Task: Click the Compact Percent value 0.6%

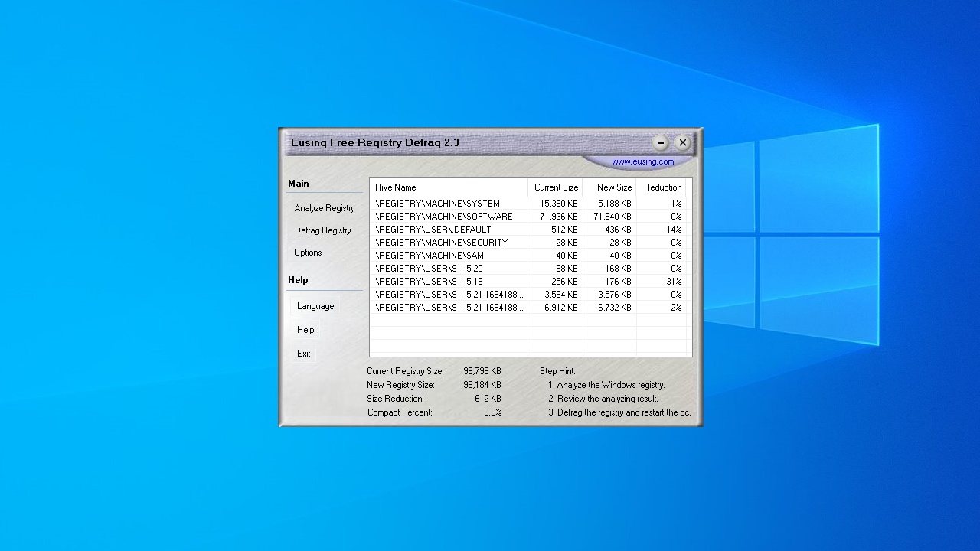Action: coord(493,412)
